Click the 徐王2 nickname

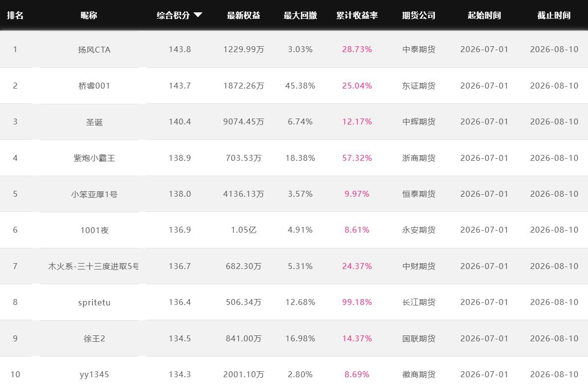[x=94, y=339]
